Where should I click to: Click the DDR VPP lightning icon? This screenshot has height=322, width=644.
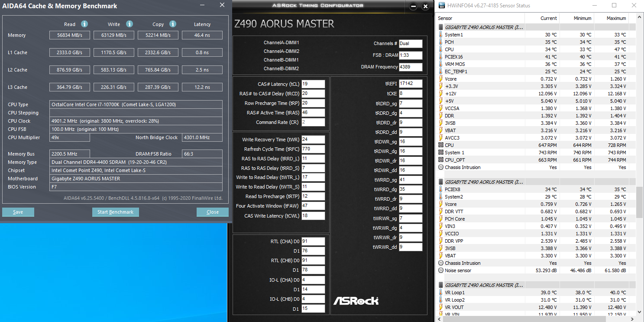tap(441, 241)
